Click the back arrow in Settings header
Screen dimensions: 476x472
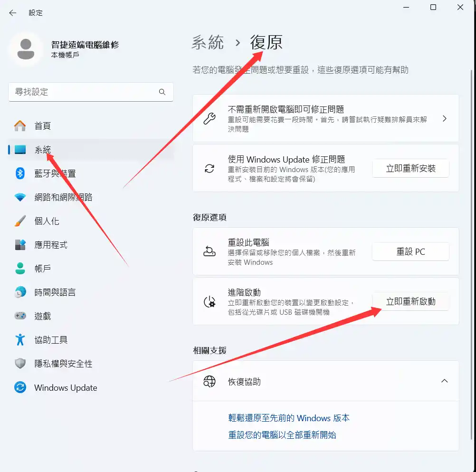click(13, 13)
